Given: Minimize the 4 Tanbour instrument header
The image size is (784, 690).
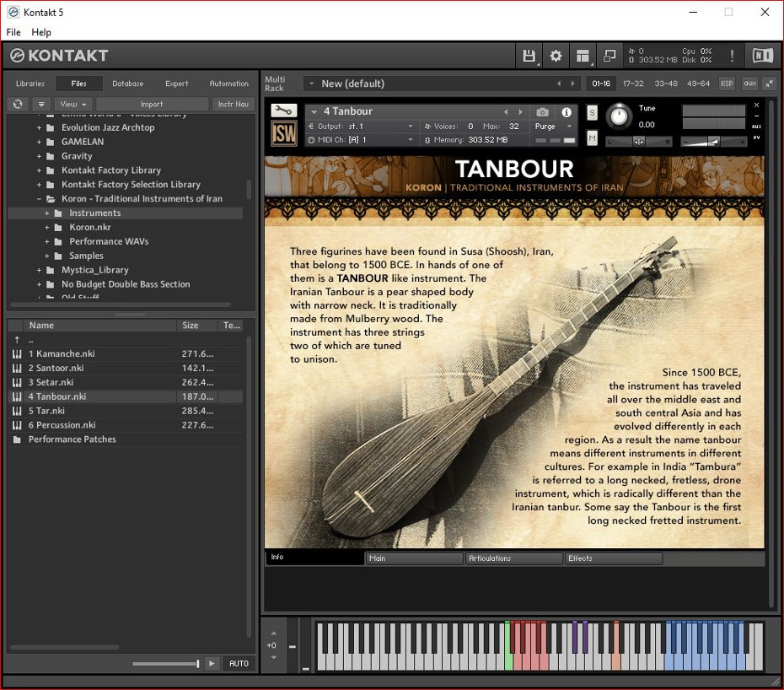Looking at the screenshot, I should [756, 116].
